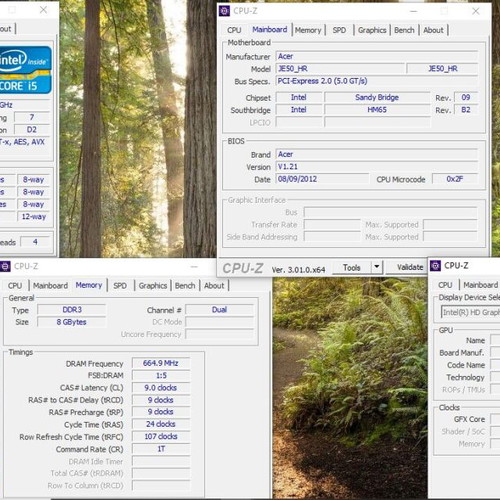Click CPU-Z icon in Graphics window title

(435, 266)
